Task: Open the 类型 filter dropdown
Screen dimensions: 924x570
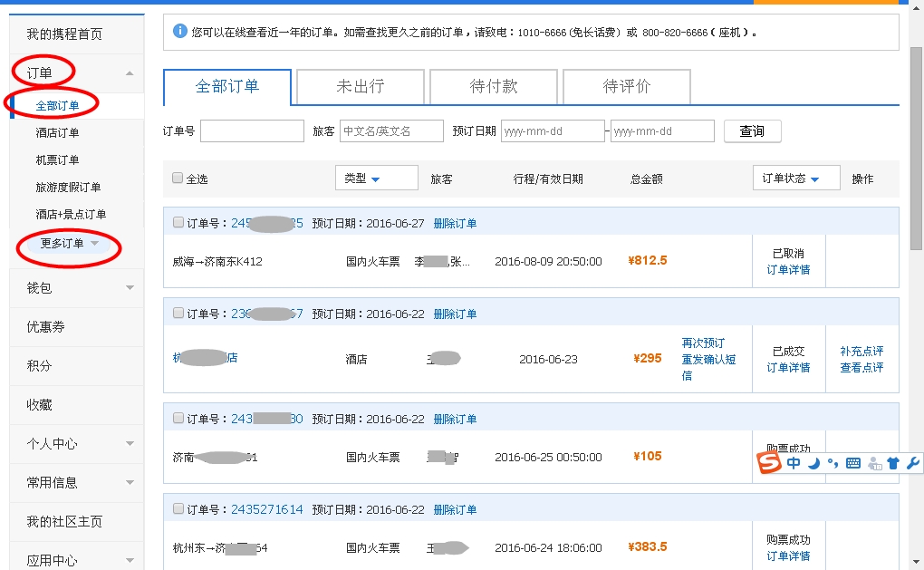Action: click(377, 178)
